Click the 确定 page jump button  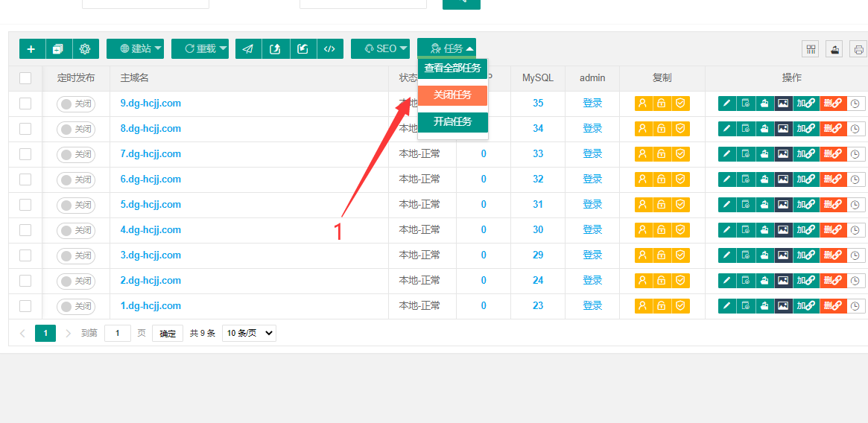[x=168, y=334]
